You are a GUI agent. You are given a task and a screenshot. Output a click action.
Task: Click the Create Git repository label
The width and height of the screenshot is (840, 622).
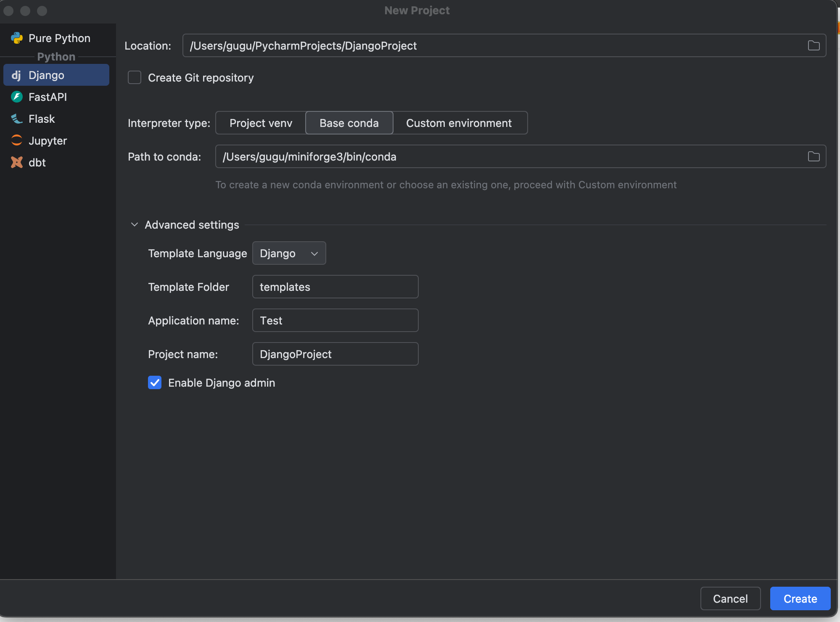(201, 78)
